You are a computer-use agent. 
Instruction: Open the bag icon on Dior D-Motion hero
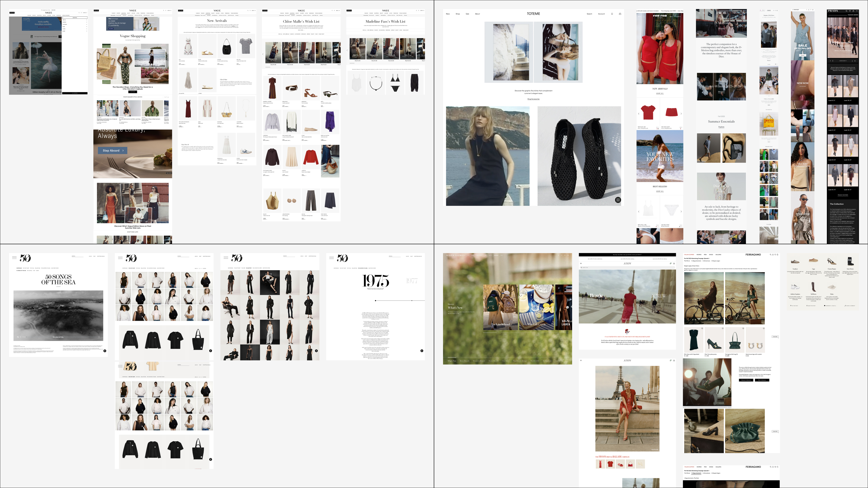coord(743,13)
